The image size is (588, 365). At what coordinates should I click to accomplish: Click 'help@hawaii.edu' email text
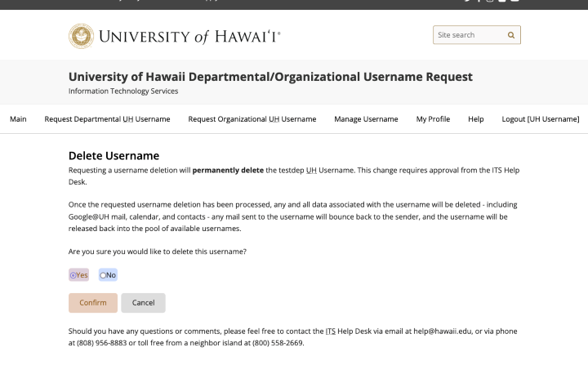(443, 332)
